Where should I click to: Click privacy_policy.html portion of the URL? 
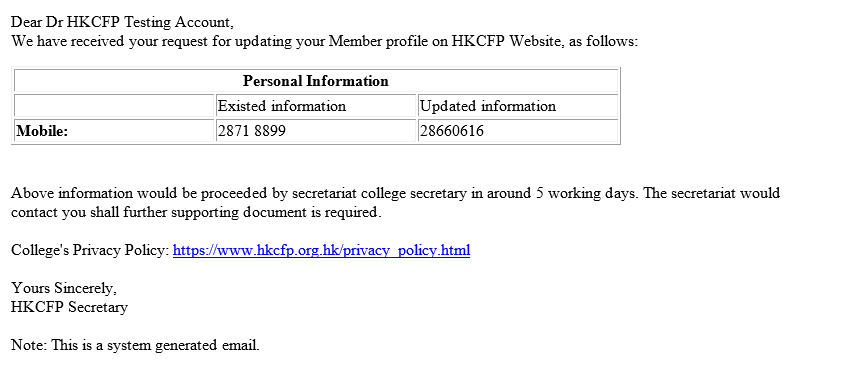(x=406, y=250)
